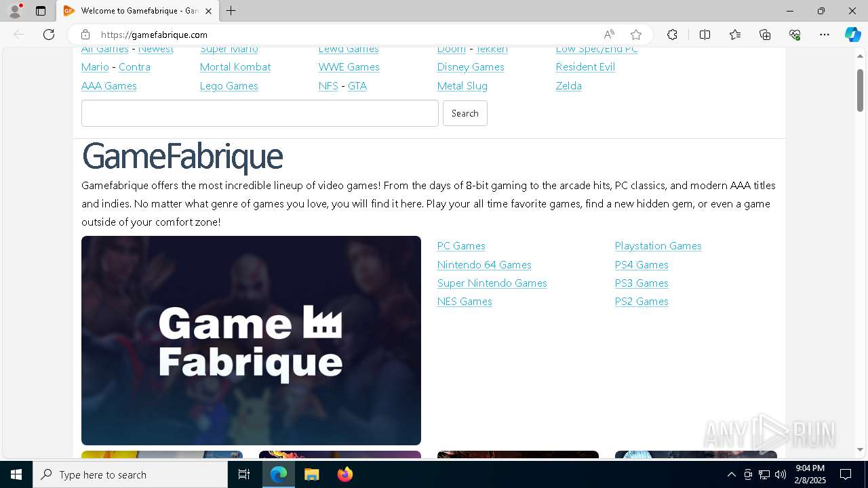Open a new browser tab
868x488 pixels.
click(231, 11)
